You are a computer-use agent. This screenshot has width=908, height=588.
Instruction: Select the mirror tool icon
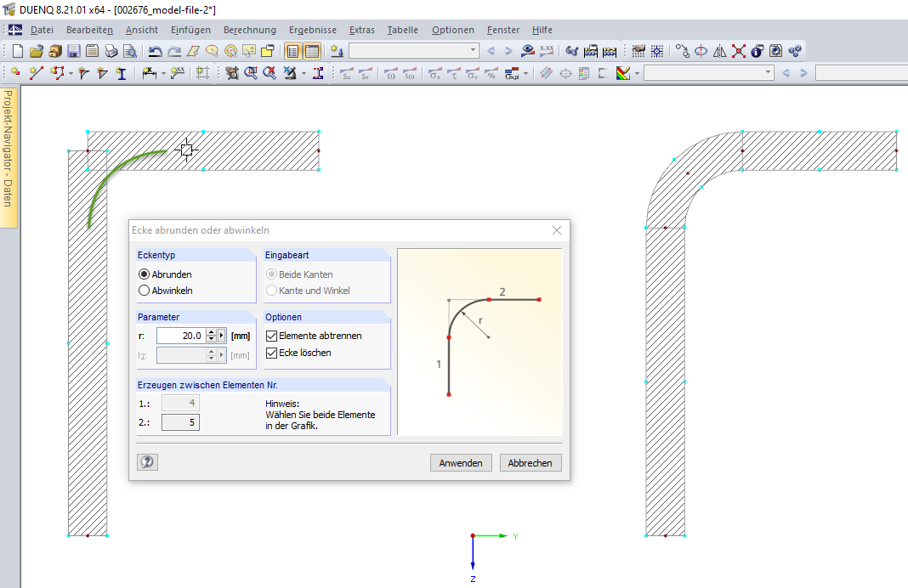(x=720, y=51)
